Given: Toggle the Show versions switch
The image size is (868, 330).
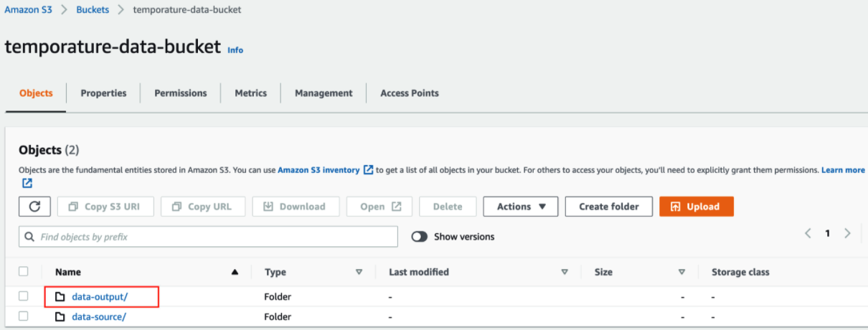Looking at the screenshot, I should tap(420, 237).
